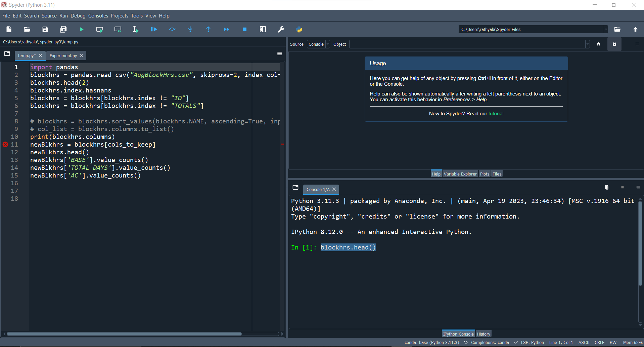Stop the running script
The width and height of the screenshot is (644, 347).
click(x=244, y=29)
